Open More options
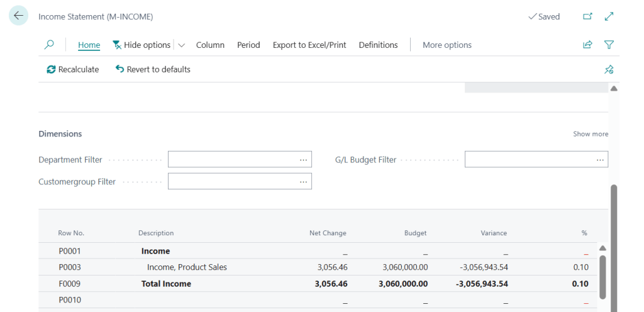The image size is (644, 312). pyautogui.click(x=447, y=45)
